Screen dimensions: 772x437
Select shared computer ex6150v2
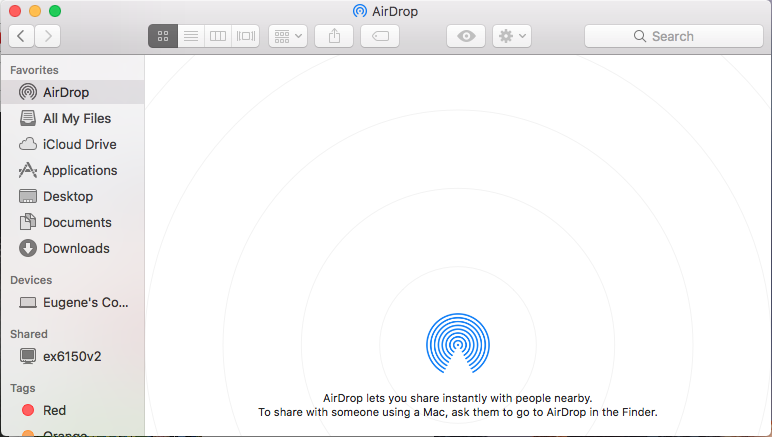(x=72, y=356)
